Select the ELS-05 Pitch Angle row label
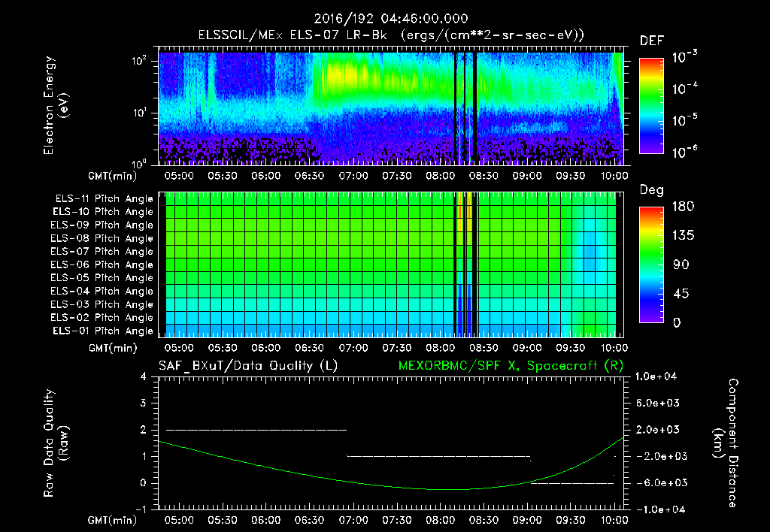Viewport: 770px width, 532px height. 102,278
